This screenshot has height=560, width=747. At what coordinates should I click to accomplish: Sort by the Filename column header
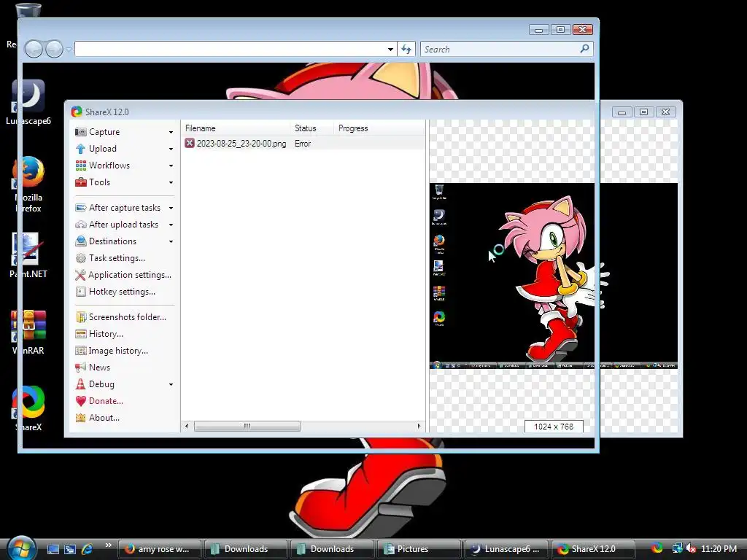[236, 128]
